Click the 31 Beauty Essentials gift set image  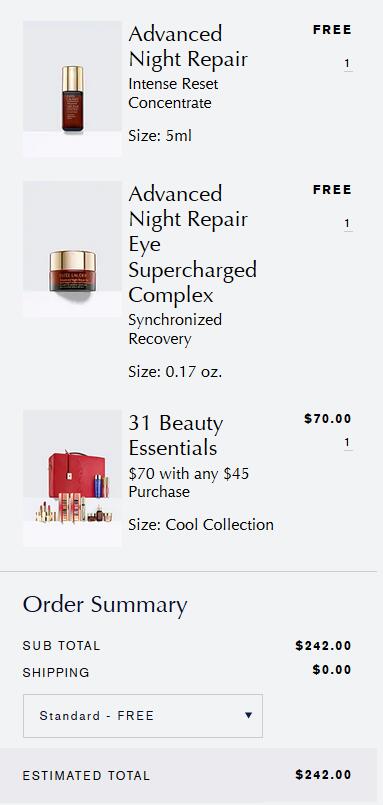click(x=72, y=478)
